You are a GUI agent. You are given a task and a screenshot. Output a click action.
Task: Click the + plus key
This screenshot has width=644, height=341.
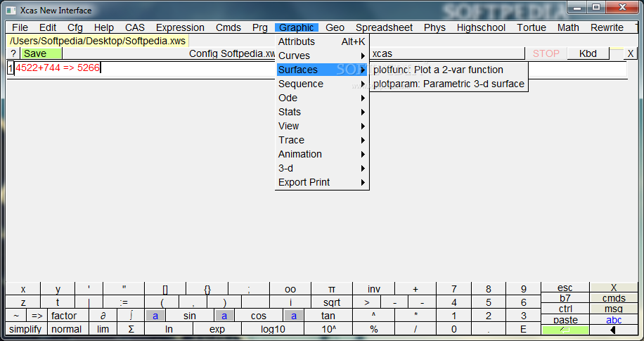coord(416,289)
